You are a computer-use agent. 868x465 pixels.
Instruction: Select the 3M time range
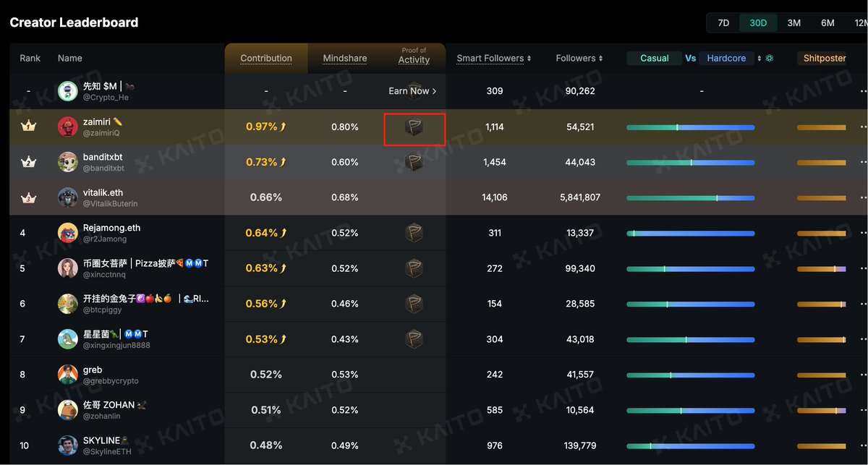(793, 22)
